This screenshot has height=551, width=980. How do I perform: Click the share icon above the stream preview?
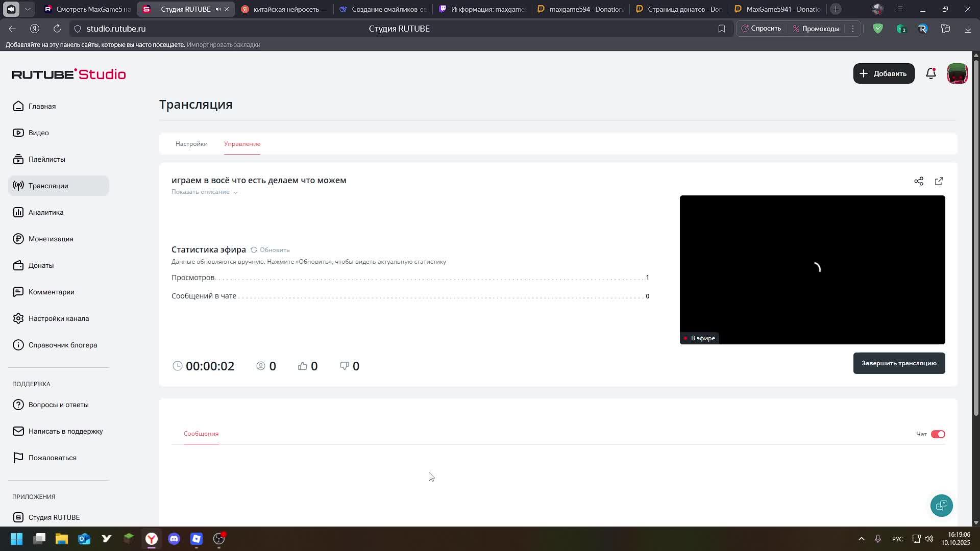click(x=918, y=181)
